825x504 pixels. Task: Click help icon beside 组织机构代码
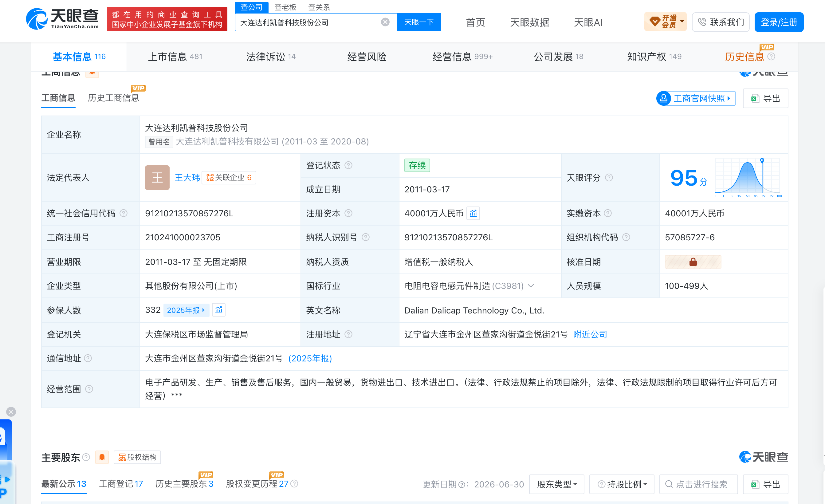coord(626,238)
